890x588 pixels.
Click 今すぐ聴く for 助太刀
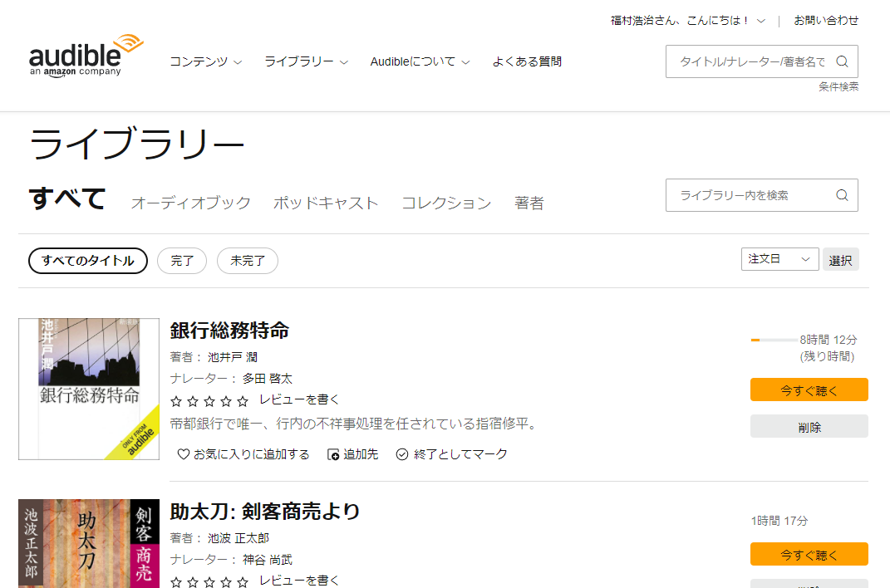click(x=809, y=554)
